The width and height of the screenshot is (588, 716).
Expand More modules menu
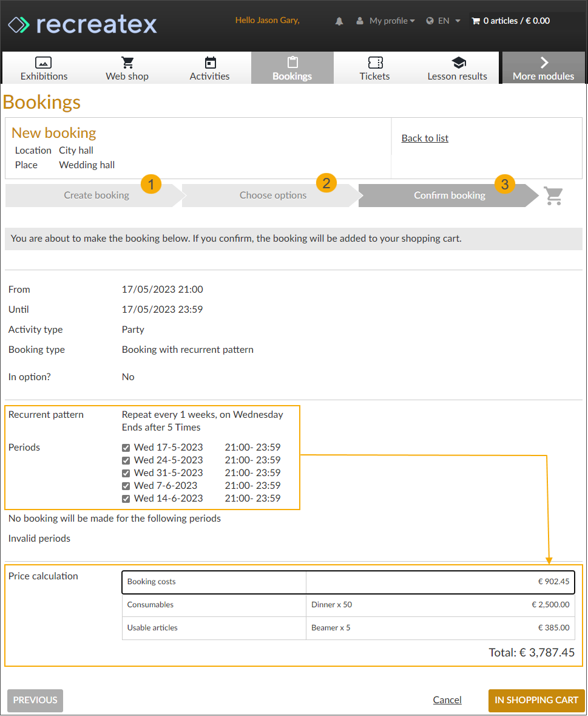tap(543, 68)
